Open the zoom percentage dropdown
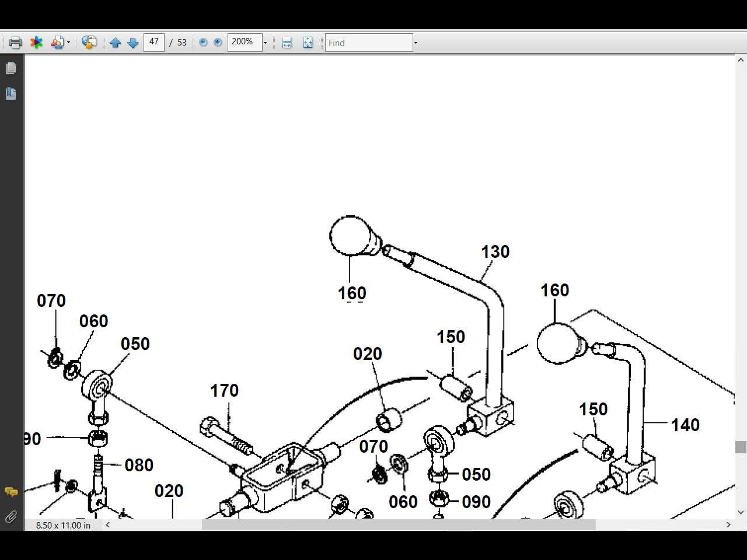Image resolution: width=747 pixels, height=560 pixels. (265, 42)
